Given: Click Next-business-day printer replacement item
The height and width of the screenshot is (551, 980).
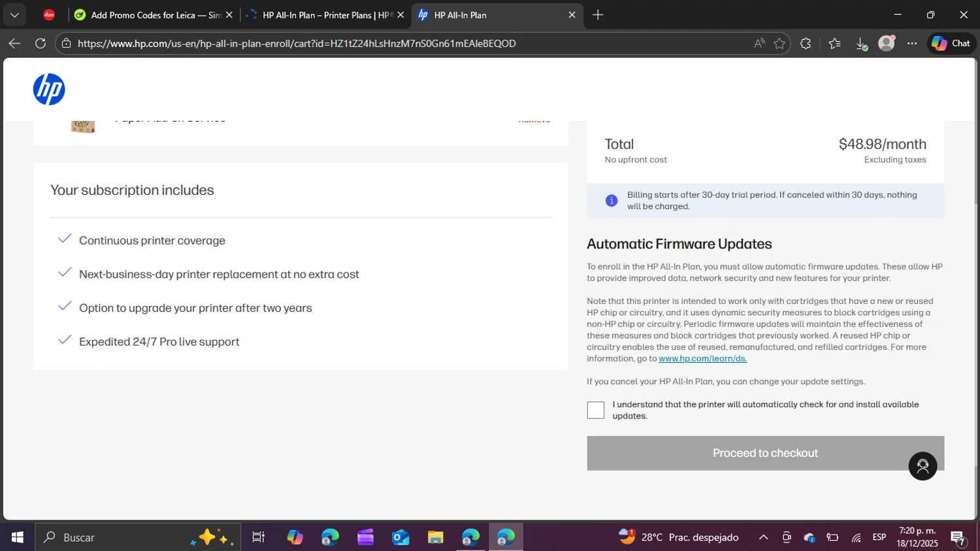Looking at the screenshot, I should point(219,275).
